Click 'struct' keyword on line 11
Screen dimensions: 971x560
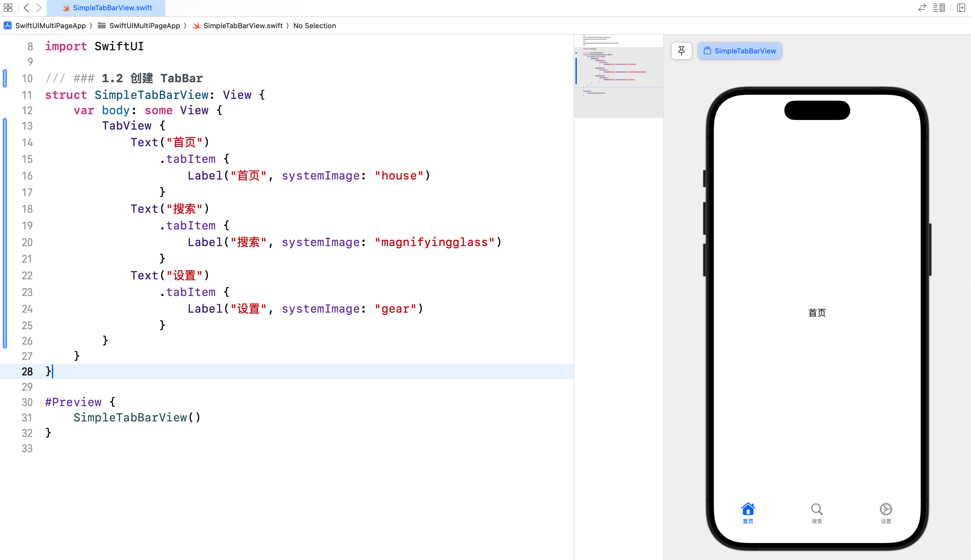[x=66, y=95]
